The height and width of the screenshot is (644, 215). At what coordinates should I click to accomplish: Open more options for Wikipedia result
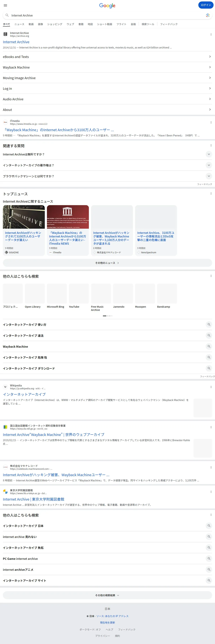211,387
